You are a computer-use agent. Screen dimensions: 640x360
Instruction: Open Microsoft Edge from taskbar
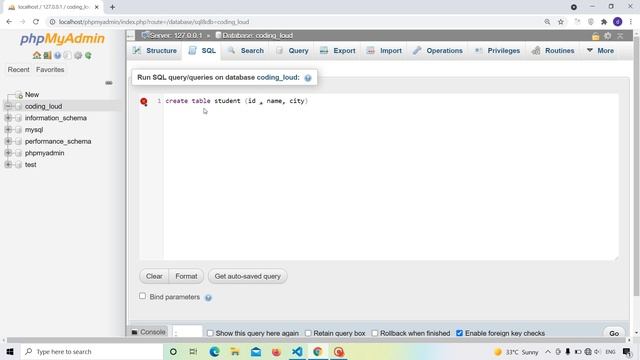(214, 351)
